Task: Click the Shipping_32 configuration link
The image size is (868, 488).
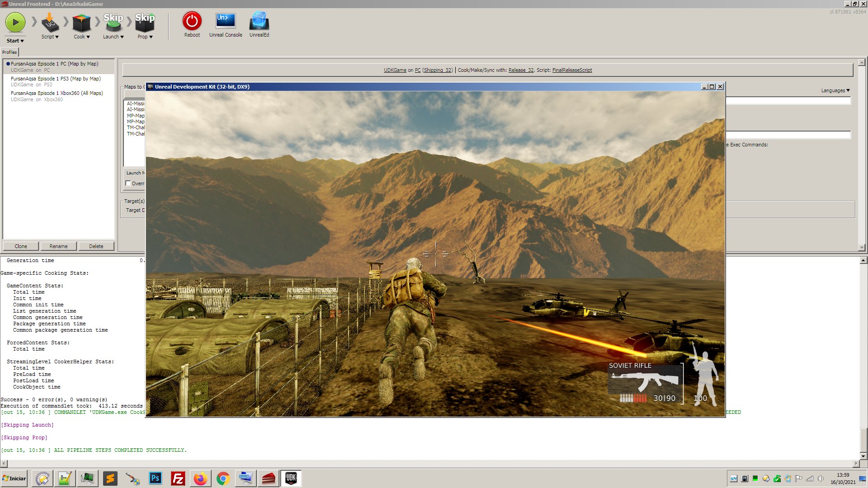Action: (438, 70)
